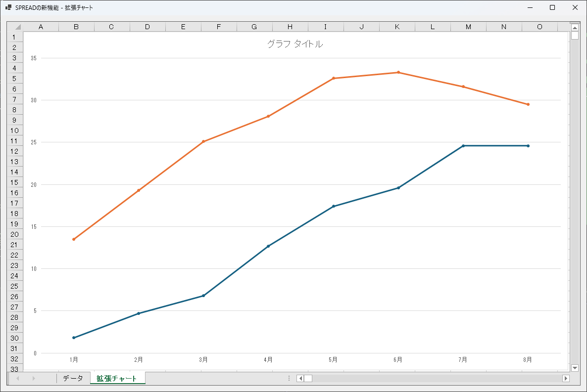Image resolution: width=587 pixels, height=392 pixels.
Task: Select column M header
Action: 468,27
